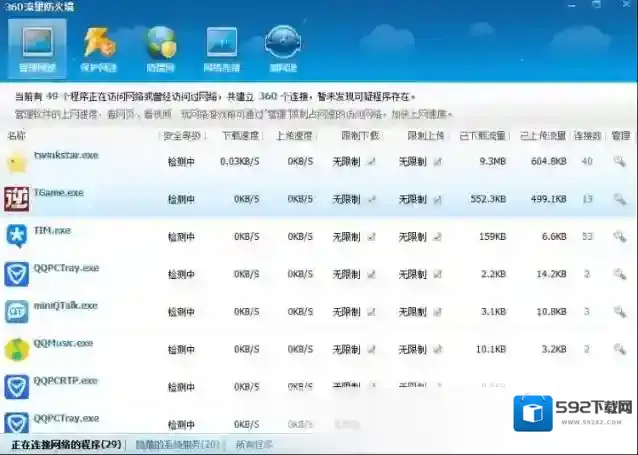This screenshot has height=455, width=638.
Task: Click the manage magnifier for TIM.exe
Action: click(x=619, y=237)
